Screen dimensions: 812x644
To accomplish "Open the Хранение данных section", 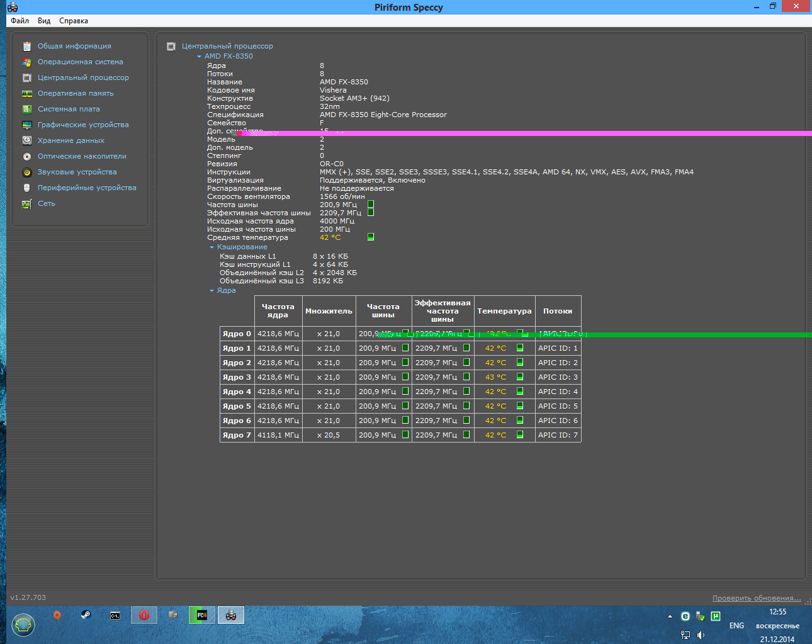I will point(71,140).
